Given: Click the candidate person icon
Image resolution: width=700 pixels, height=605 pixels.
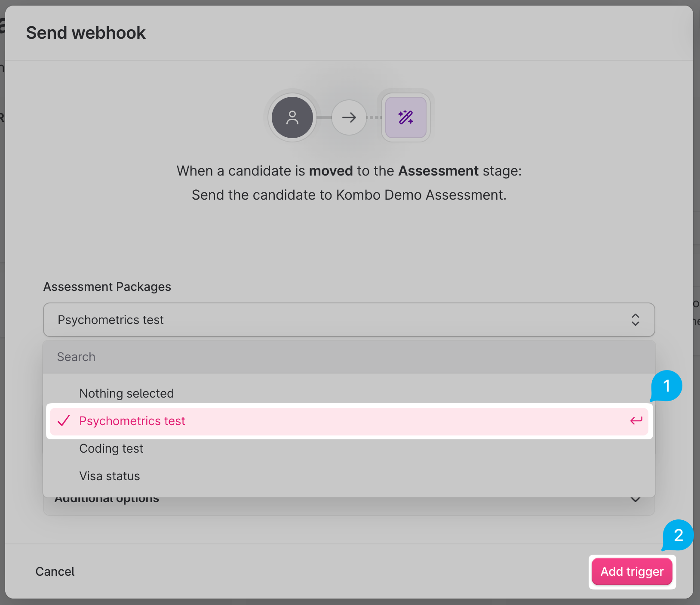Looking at the screenshot, I should [x=292, y=117].
